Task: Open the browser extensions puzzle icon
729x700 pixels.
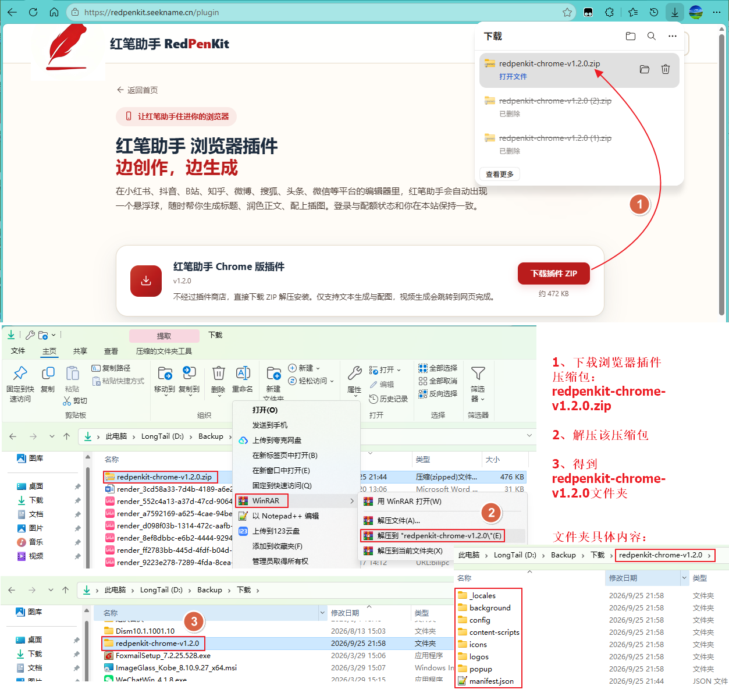Action: 609,12
